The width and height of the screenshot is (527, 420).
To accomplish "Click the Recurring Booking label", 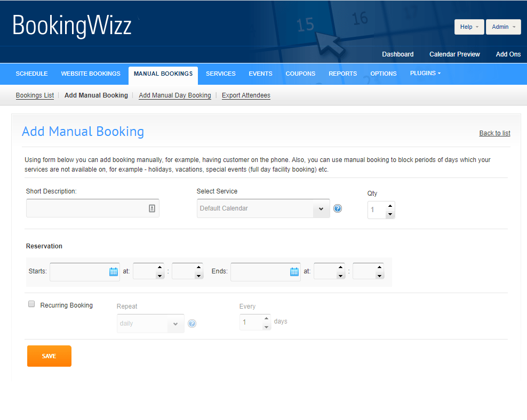I will 67,305.
